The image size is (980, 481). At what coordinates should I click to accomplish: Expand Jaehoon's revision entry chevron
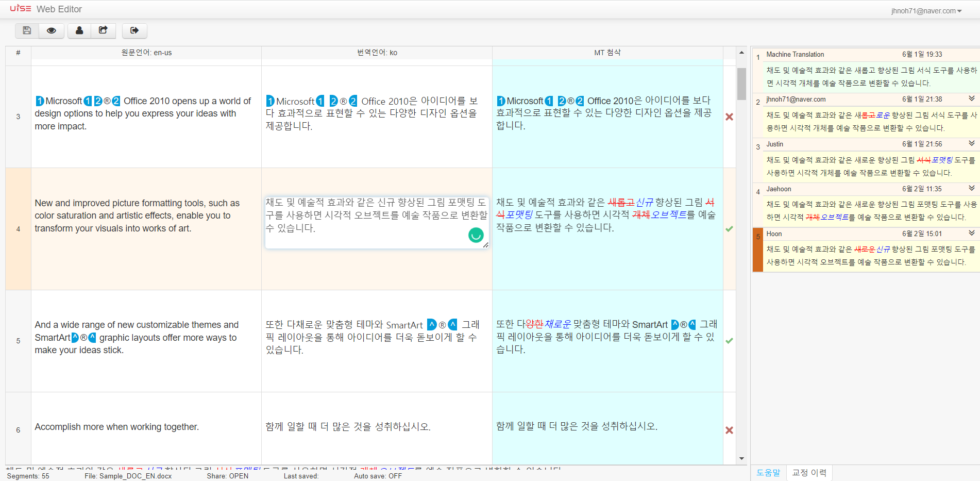point(971,188)
